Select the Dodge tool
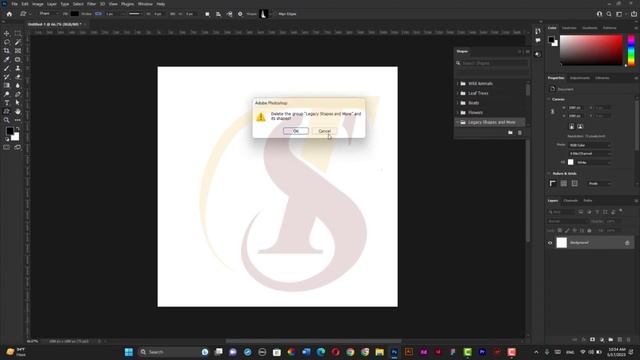The image size is (640, 360). click(x=7, y=94)
